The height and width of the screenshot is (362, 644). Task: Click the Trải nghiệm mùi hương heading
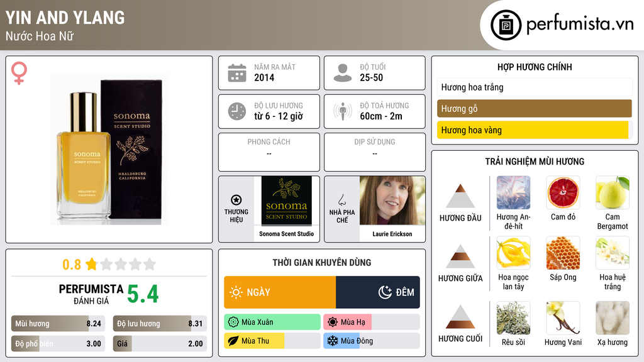click(x=535, y=162)
